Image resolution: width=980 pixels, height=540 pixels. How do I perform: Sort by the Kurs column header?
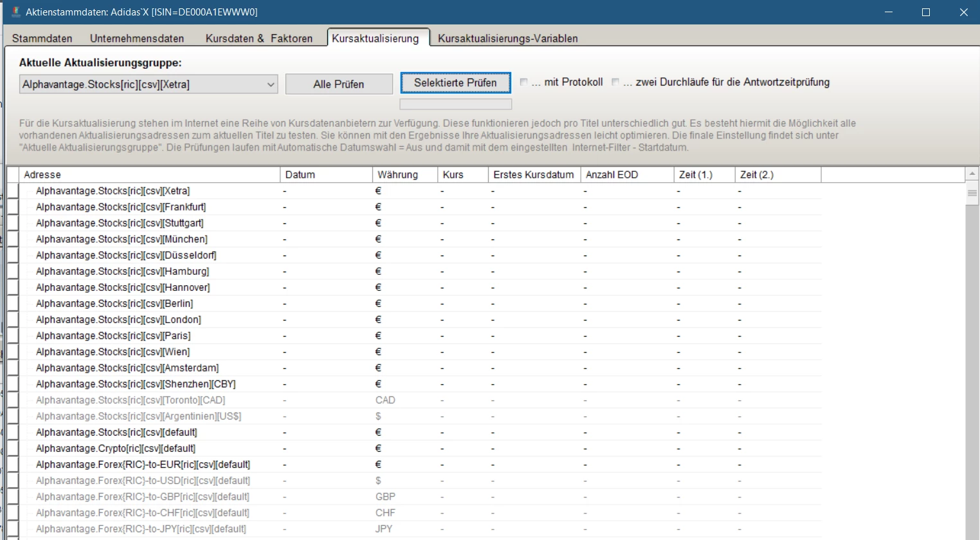(x=462, y=174)
